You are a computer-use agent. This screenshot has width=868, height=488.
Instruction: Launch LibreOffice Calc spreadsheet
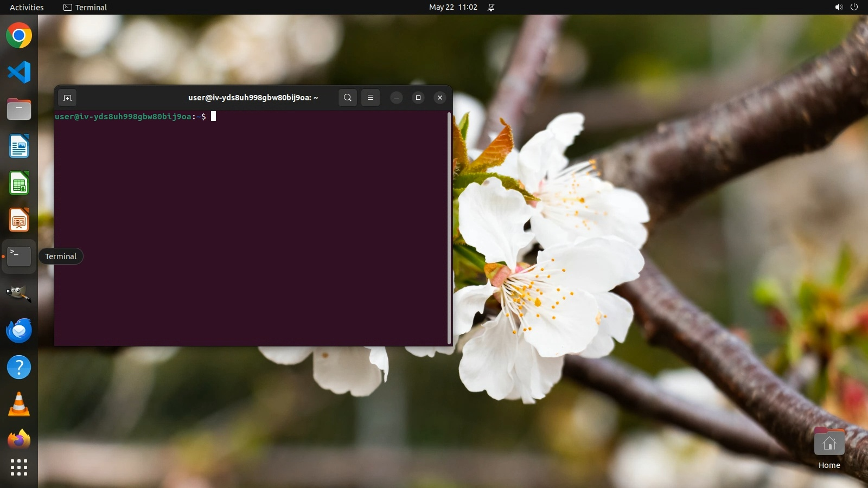(19, 183)
